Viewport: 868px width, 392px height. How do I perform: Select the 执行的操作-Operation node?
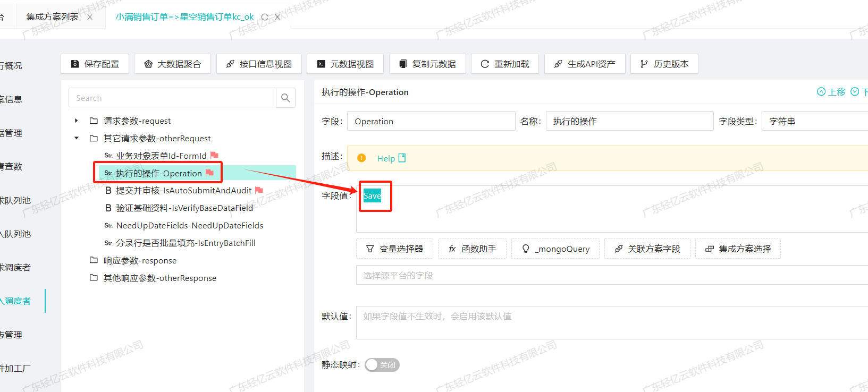(x=159, y=173)
